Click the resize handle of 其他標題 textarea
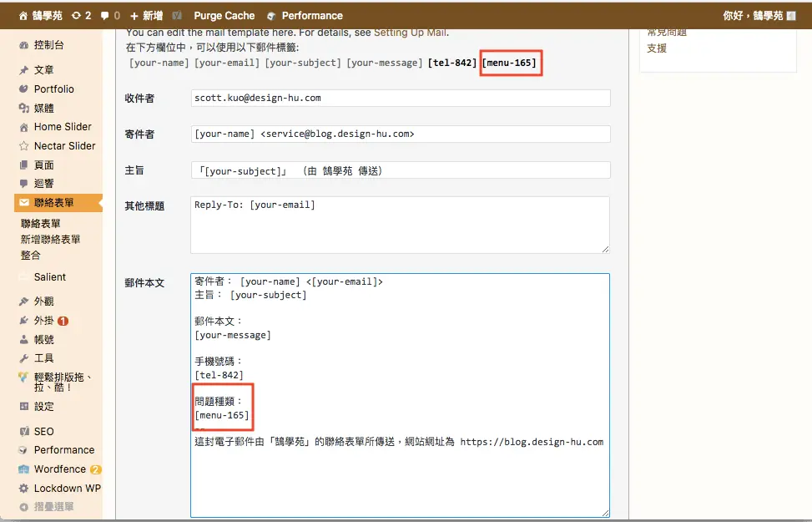The image size is (812, 522). [605, 250]
